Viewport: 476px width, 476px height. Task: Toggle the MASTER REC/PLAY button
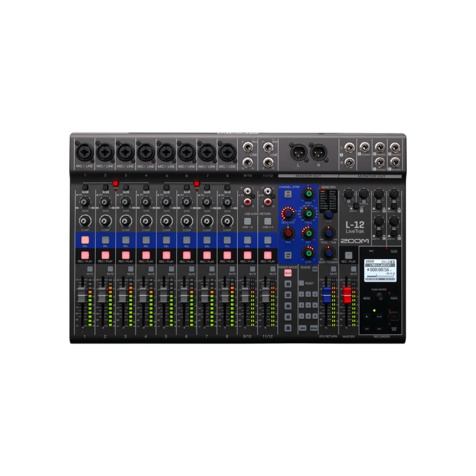pos(349,255)
